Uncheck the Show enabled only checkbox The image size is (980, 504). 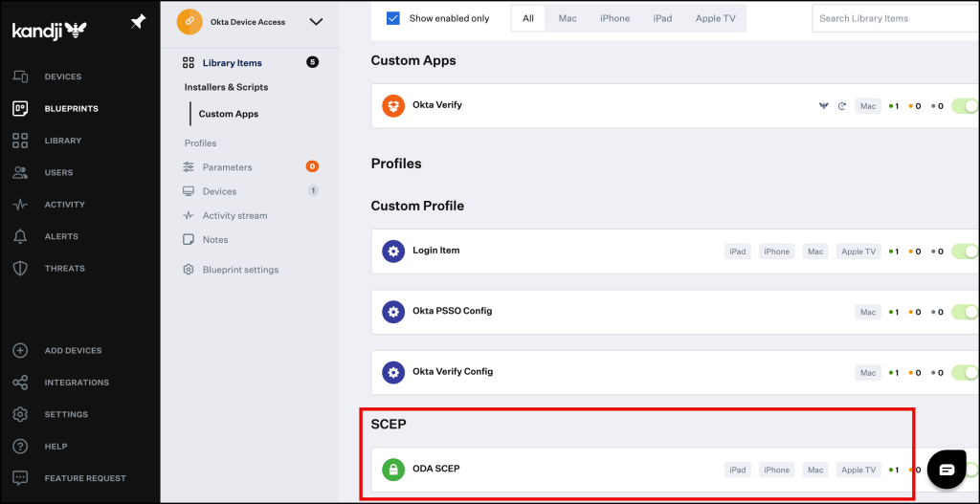393,18
